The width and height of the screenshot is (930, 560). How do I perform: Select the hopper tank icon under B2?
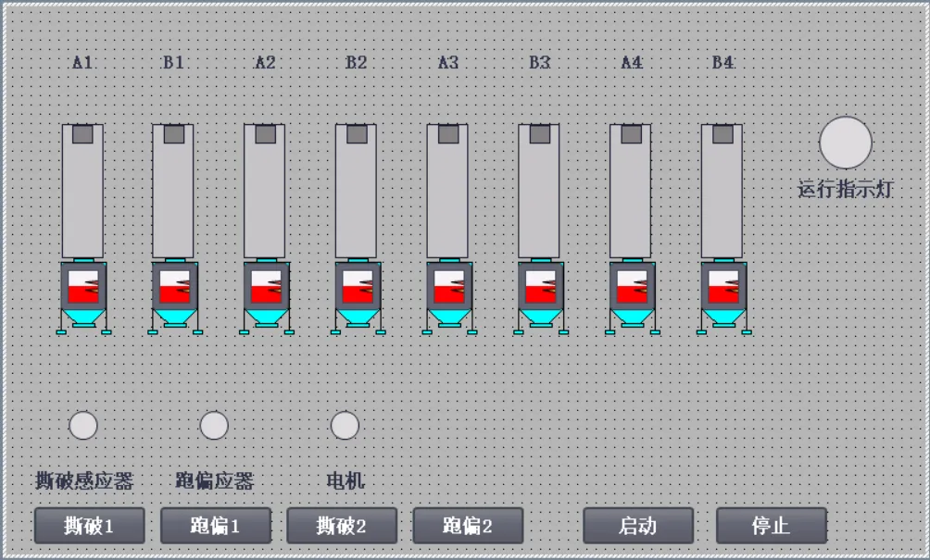tap(358, 297)
